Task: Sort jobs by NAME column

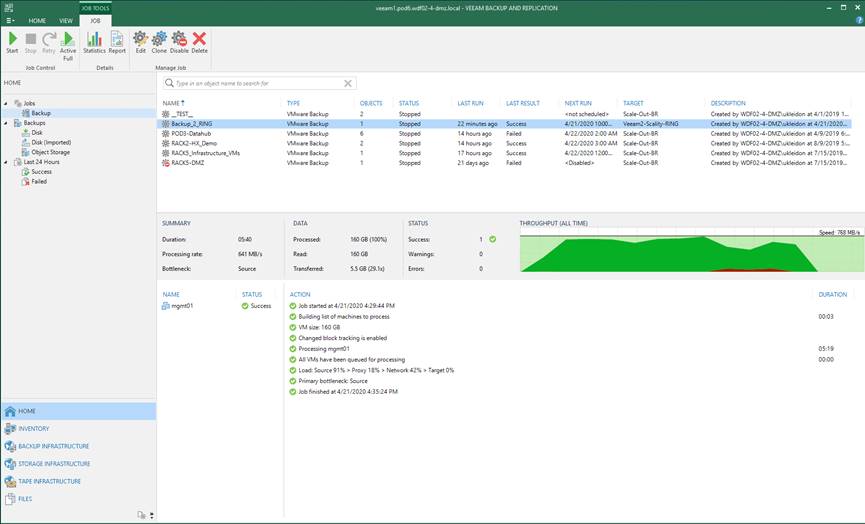Action: [x=173, y=103]
